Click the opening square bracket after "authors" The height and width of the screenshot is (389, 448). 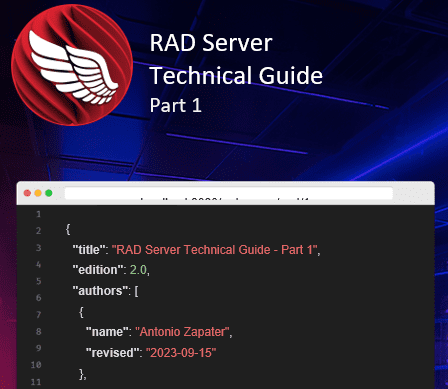point(136,291)
